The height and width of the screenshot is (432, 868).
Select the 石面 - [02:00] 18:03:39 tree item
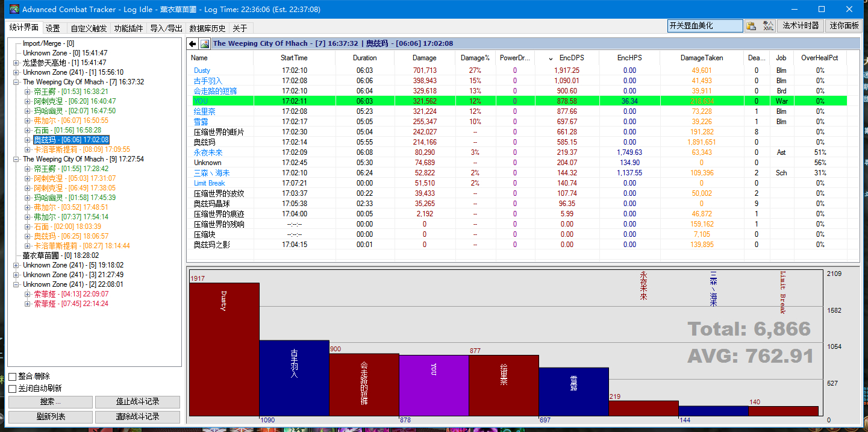tap(67, 227)
